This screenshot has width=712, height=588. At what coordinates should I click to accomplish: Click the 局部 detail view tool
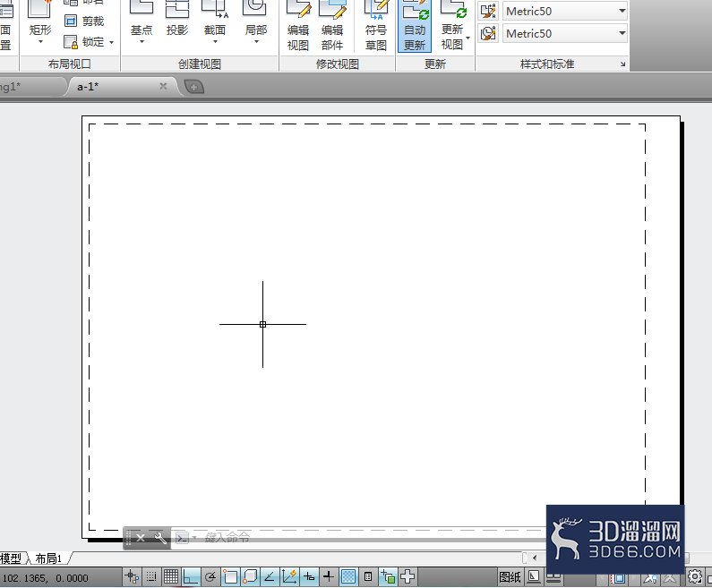[x=255, y=22]
